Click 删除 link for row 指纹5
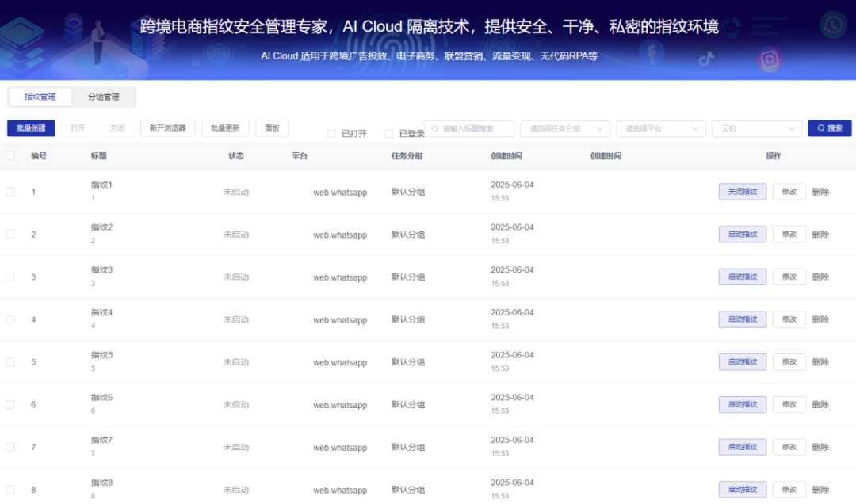This screenshot has height=504, width=856. [820, 362]
